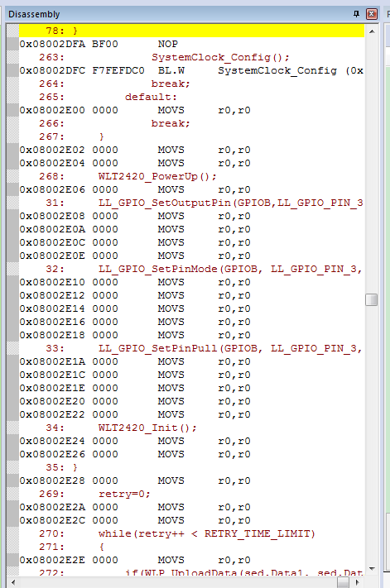The width and height of the screenshot is (390, 588).
Task: Click the horizontal scrollbar thumb
Action: [x=343, y=582]
